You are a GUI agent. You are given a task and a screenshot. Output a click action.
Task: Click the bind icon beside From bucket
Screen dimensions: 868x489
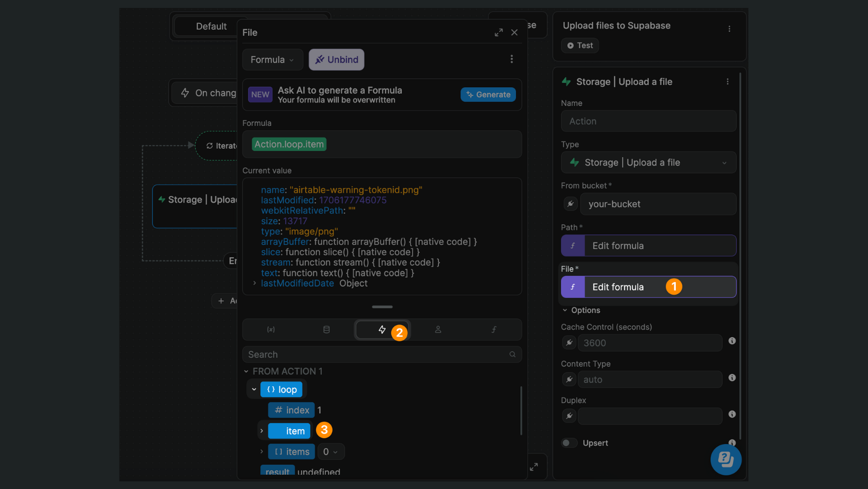click(570, 204)
